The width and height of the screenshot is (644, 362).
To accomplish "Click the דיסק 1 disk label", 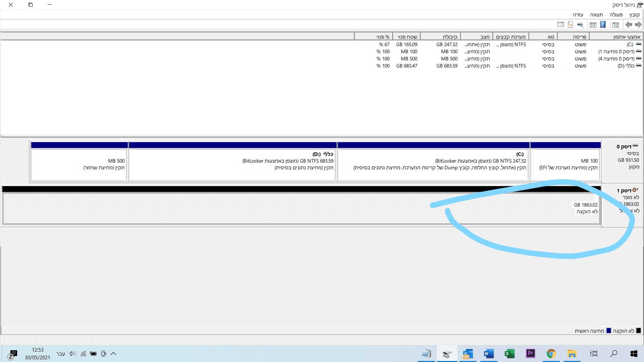I will click(x=624, y=190).
